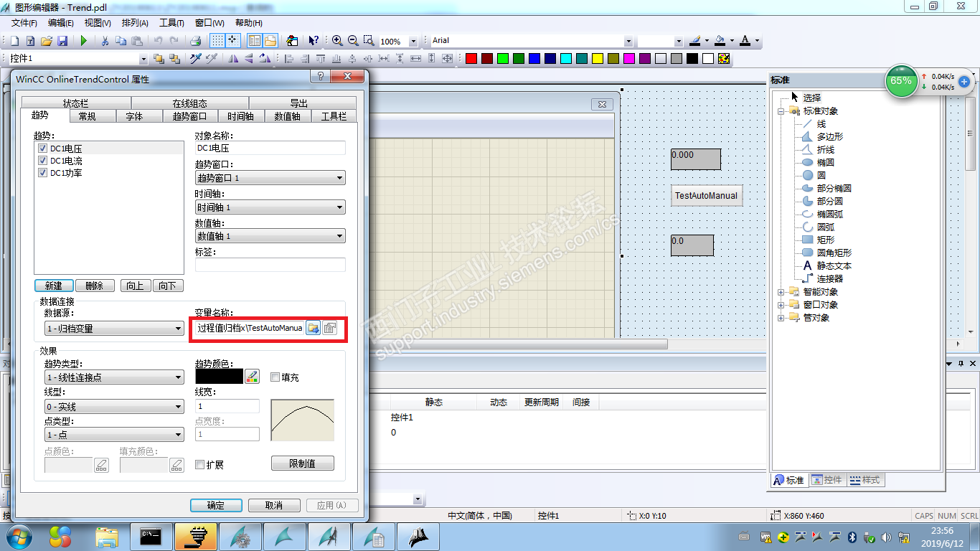Screen dimensions: 980x551
Task: Cut the selection with the scissors icon
Action: pos(105,41)
